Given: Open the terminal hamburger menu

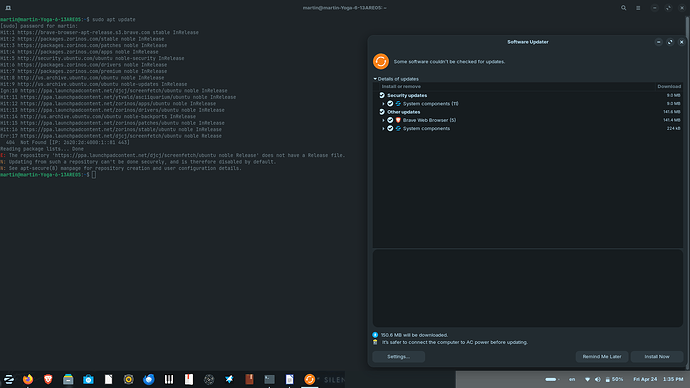Looking at the screenshot, I should 638,8.
